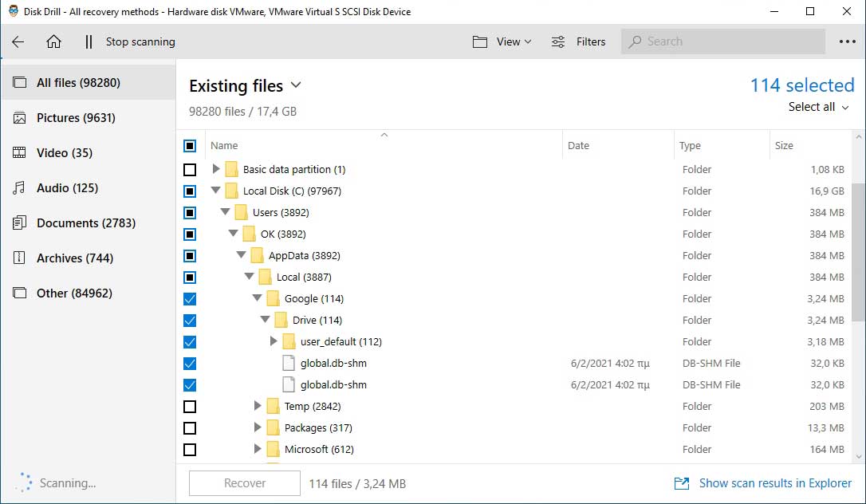Uncheck the Google folder checkbox

pyautogui.click(x=190, y=298)
